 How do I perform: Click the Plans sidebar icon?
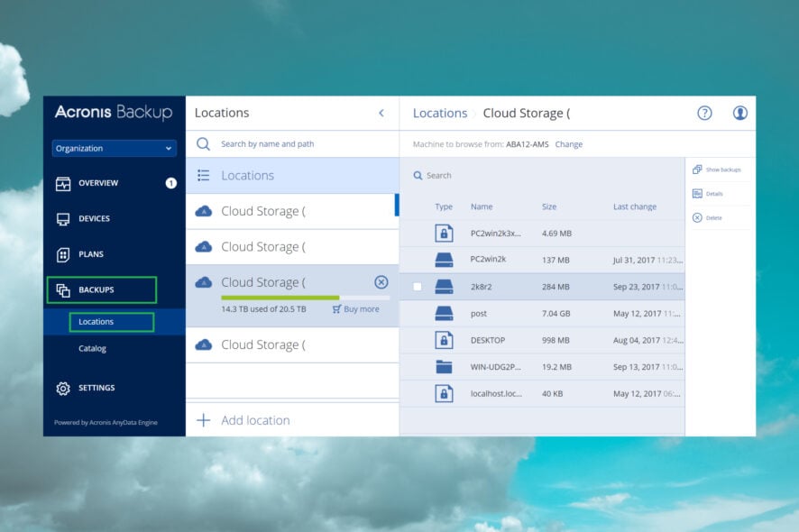(63, 254)
